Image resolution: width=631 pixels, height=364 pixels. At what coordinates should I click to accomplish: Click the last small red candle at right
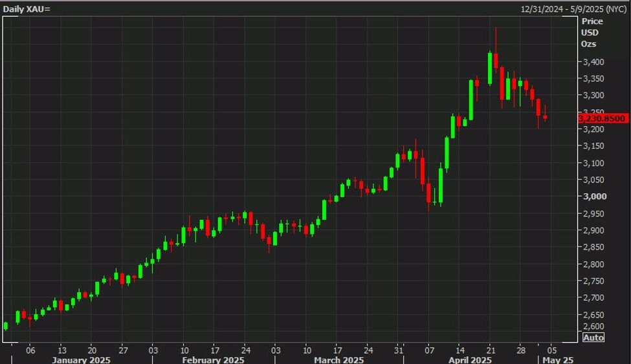tap(545, 117)
